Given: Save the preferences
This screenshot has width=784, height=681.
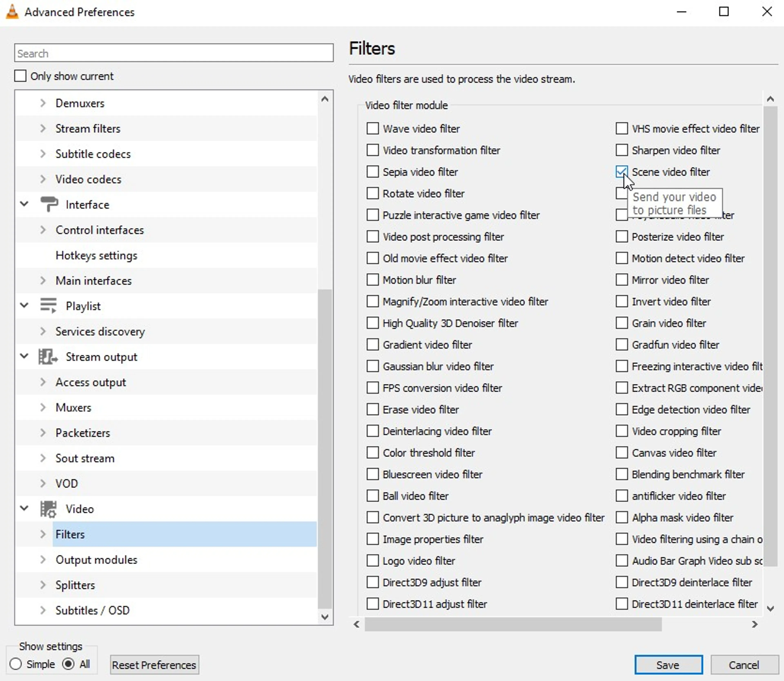Looking at the screenshot, I should pos(669,665).
